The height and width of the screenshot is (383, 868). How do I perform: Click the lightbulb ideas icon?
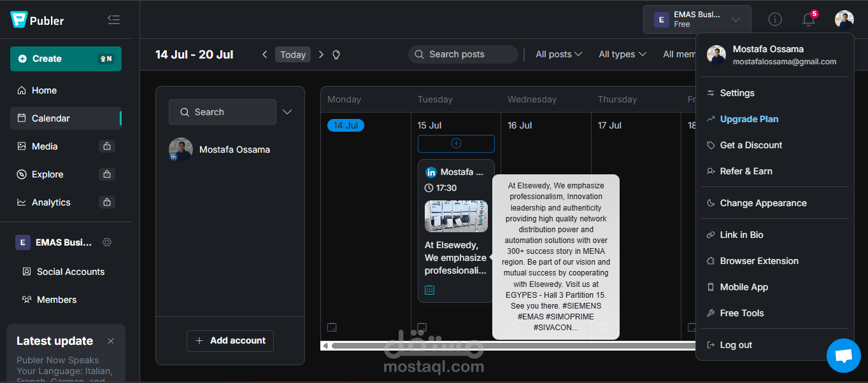336,55
